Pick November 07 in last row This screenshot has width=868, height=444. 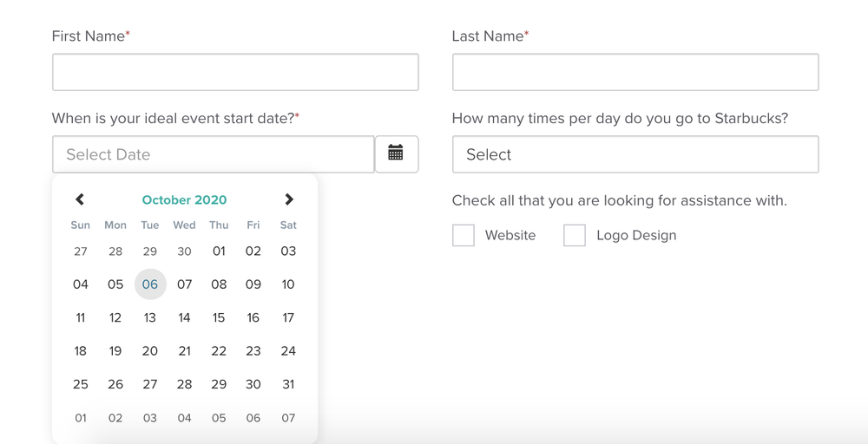point(288,418)
